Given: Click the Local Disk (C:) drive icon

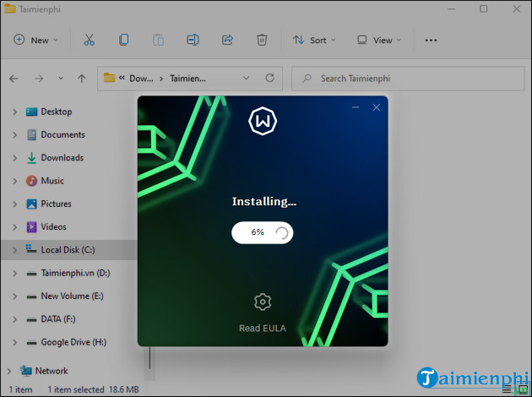Looking at the screenshot, I should pyautogui.click(x=31, y=249).
